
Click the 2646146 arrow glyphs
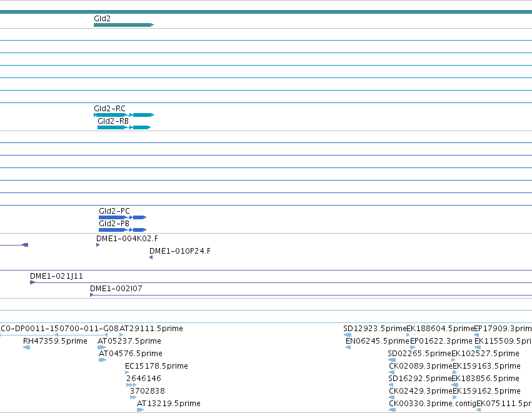coord(131,385)
